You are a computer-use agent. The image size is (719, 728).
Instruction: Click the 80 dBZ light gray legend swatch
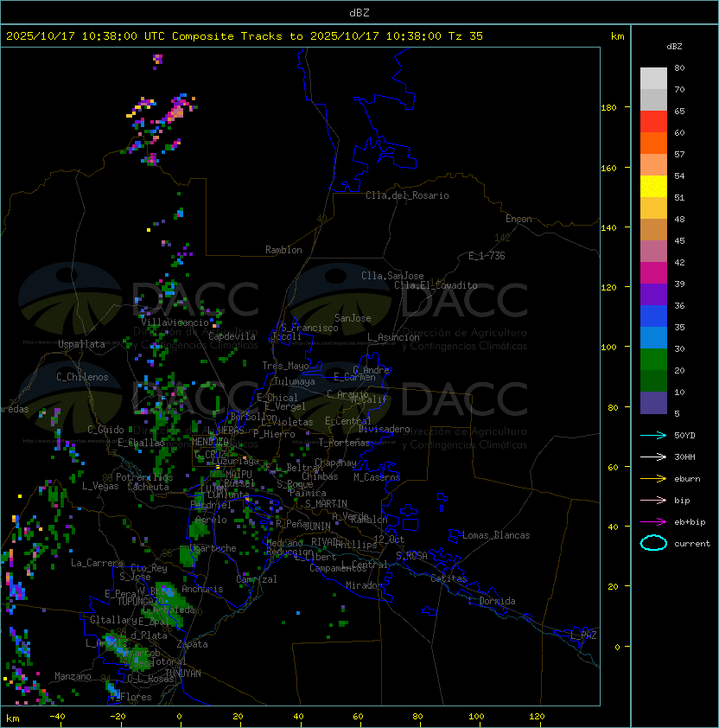(x=653, y=78)
